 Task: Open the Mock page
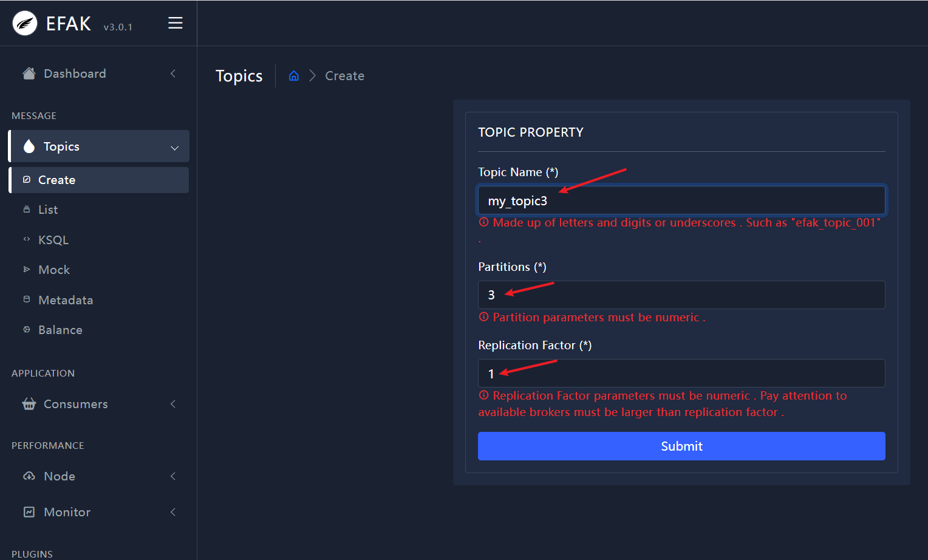pos(99,269)
